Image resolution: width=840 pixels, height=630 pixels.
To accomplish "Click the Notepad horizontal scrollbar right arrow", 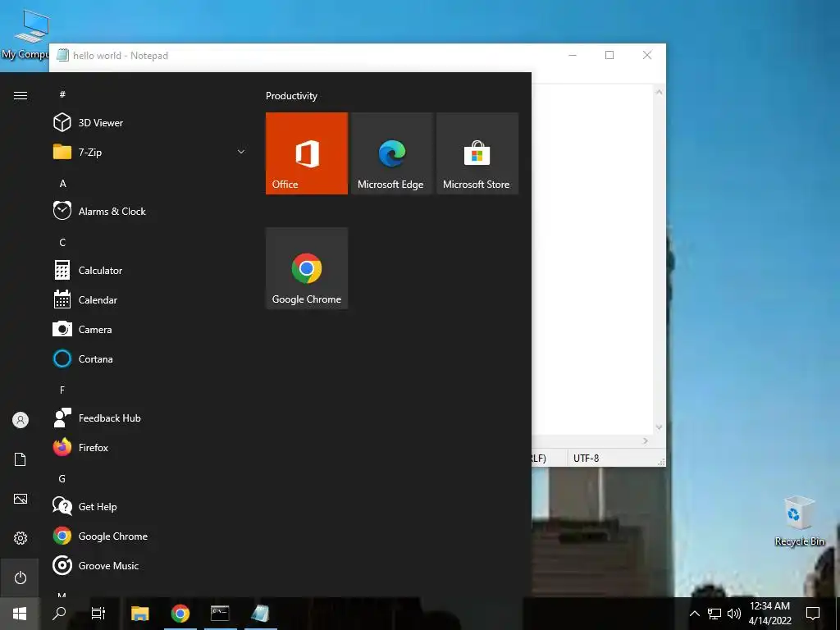I will tap(646, 441).
